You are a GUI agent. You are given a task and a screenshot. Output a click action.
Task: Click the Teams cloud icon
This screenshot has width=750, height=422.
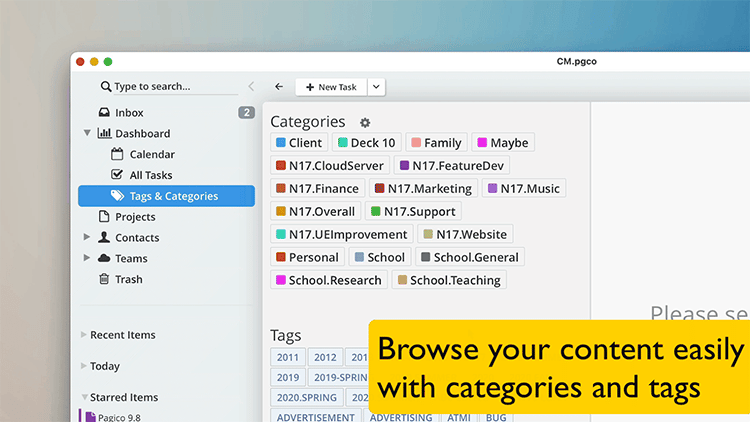click(104, 258)
